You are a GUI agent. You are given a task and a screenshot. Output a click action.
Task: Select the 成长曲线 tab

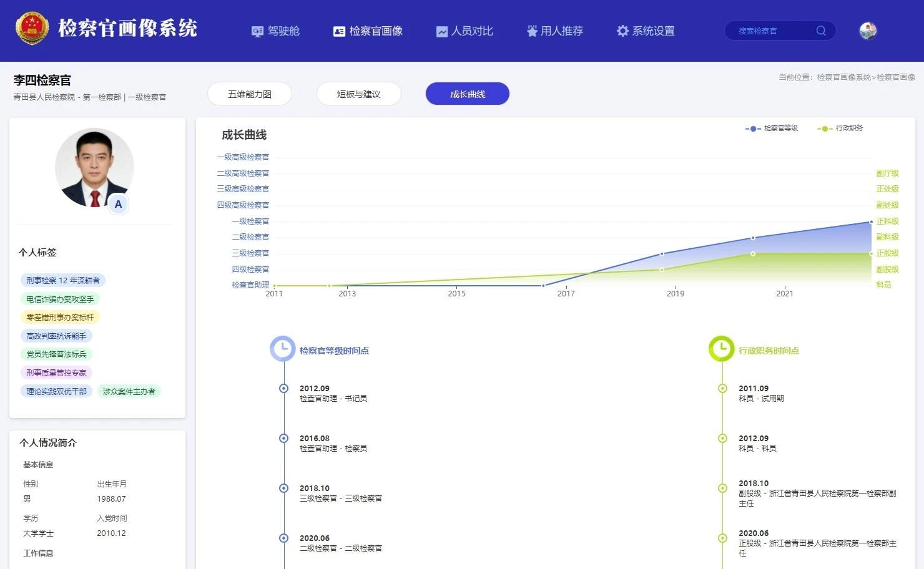tap(468, 94)
